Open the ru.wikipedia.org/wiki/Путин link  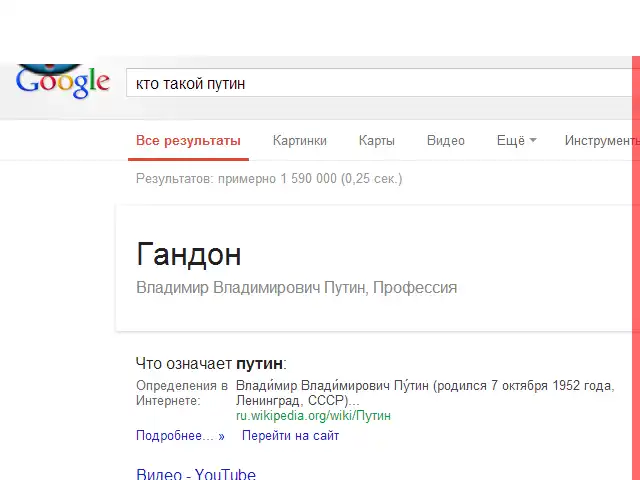[x=313, y=416]
